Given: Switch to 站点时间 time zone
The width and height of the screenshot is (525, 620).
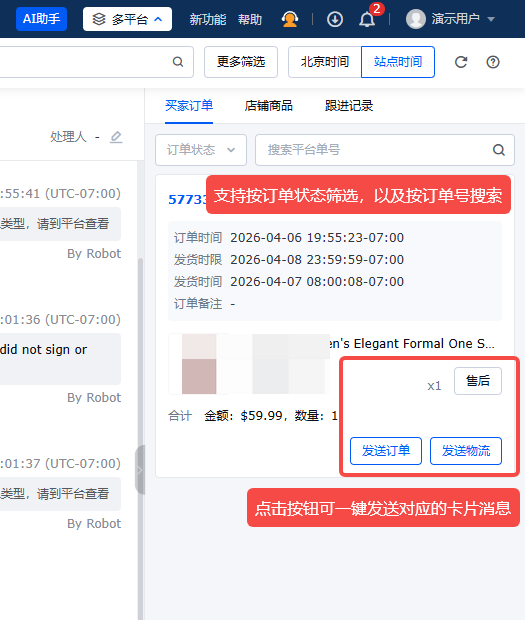Looking at the screenshot, I should [x=398, y=62].
